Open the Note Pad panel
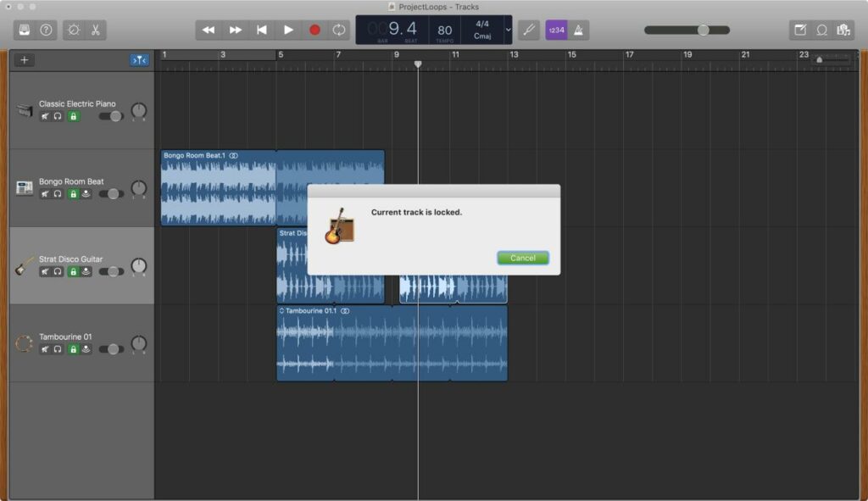The height and width of the screenshot is (501, 868). (x=799, y=30)
